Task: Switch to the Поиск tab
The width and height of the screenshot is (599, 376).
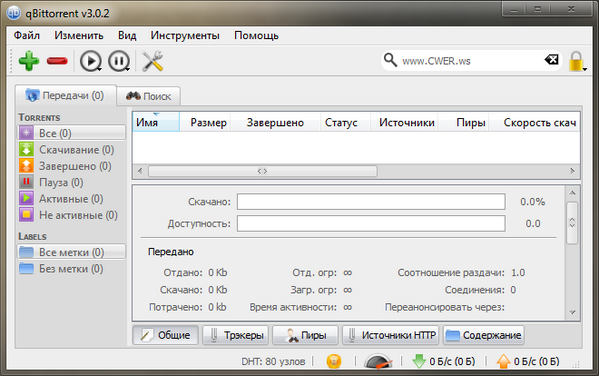Action: click(149, 96)
